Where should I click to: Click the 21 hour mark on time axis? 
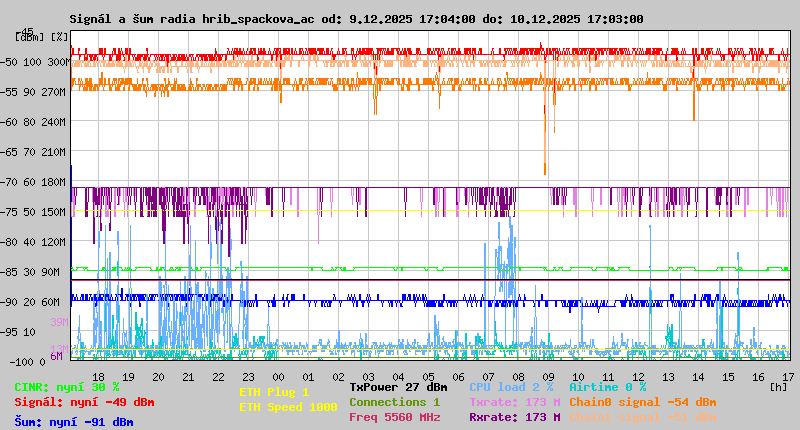pos(188,376)
